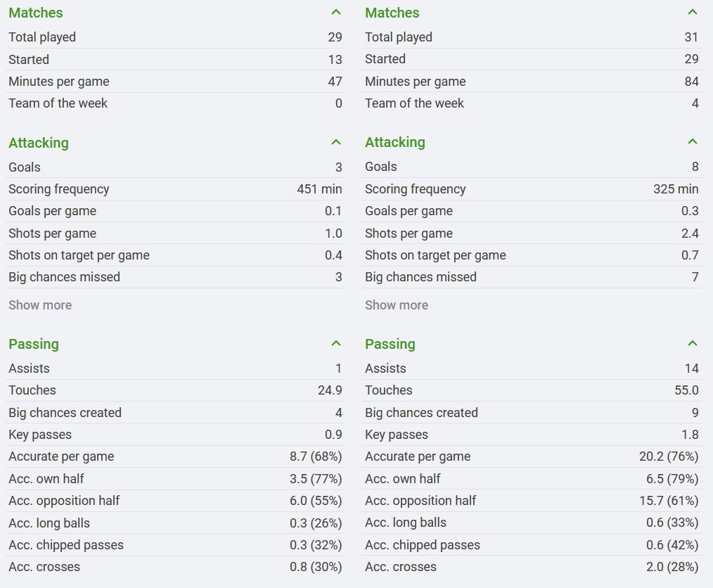Viewport: 713px width, 588px height.
Task: Select the Key passes row showing 0.9
Action: coord(175,435)
